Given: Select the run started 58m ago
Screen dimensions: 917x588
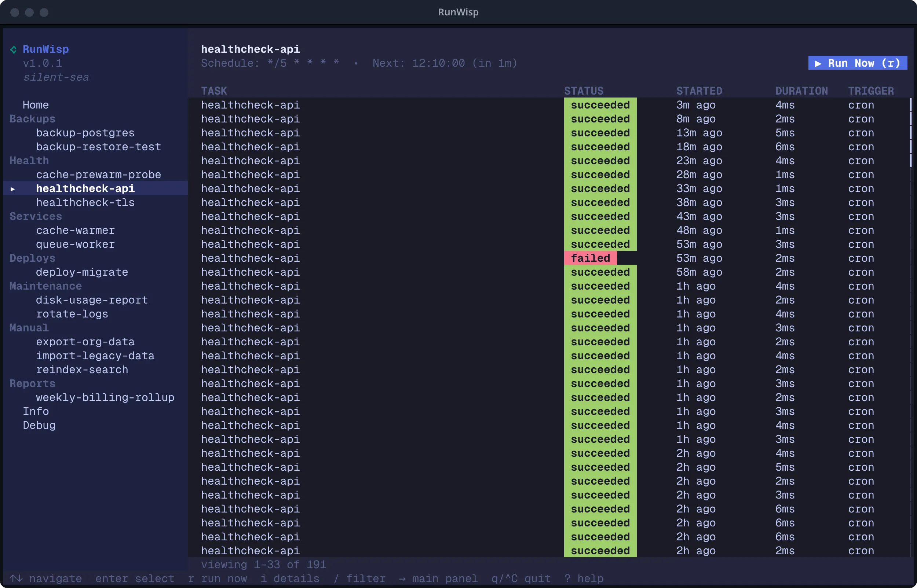Looking at the screenshot, I should tap(549, 272).
